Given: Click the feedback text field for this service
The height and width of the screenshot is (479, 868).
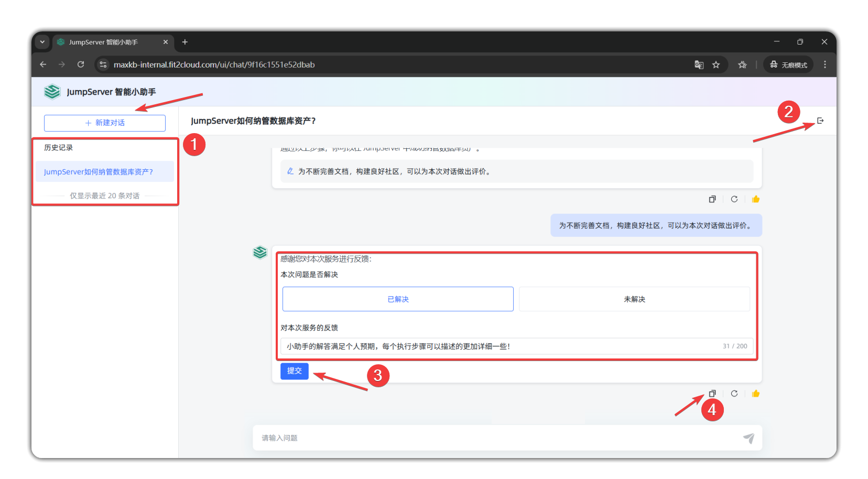Looking at the screenshot, I should click(x=517, y=346).
